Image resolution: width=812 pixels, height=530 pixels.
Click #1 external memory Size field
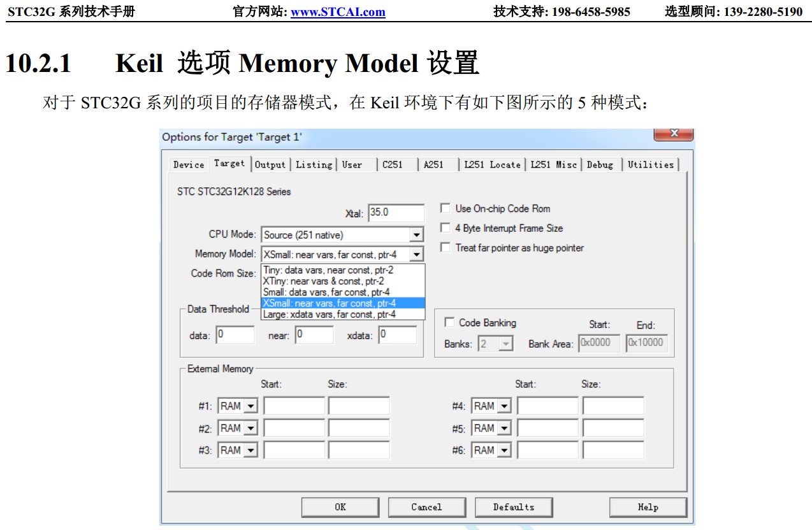pos(359,406)
